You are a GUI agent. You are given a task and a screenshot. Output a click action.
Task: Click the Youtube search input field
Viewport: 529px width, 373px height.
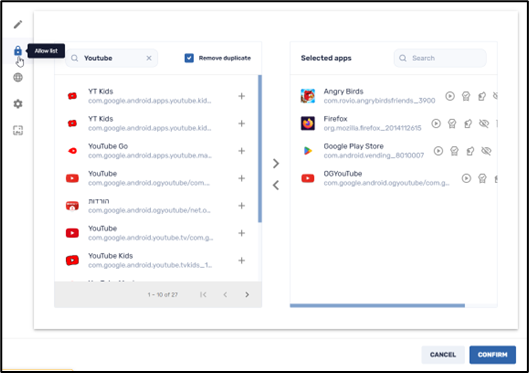pos(112,58)
